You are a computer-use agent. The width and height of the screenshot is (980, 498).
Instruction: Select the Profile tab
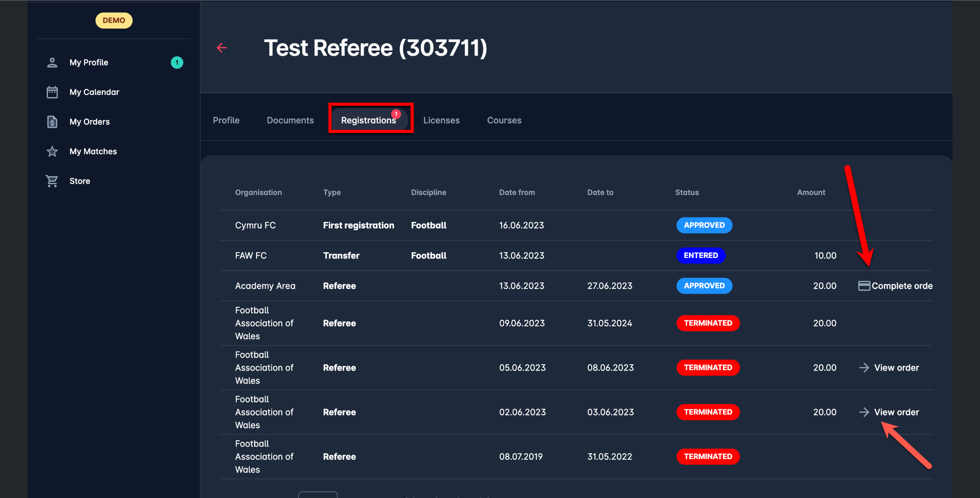[x=226, y=121]
